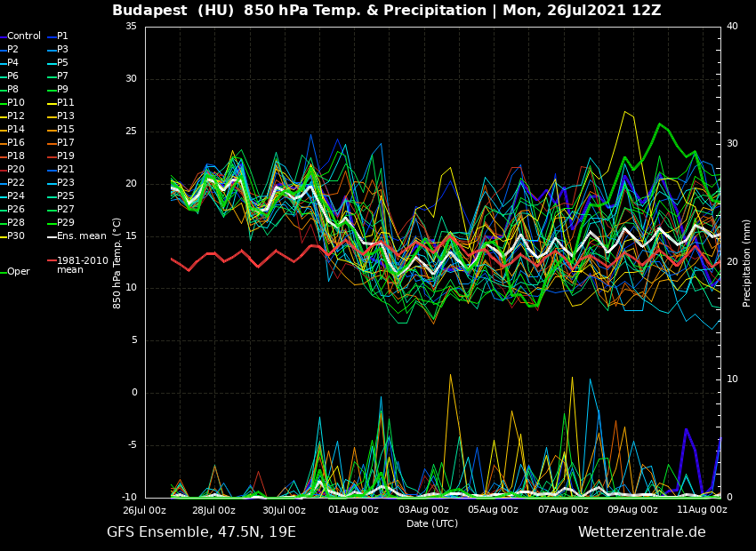Viewport: 756px width, 551px height.
Task: Click the P29 legend label
Action: coord(66,223)
